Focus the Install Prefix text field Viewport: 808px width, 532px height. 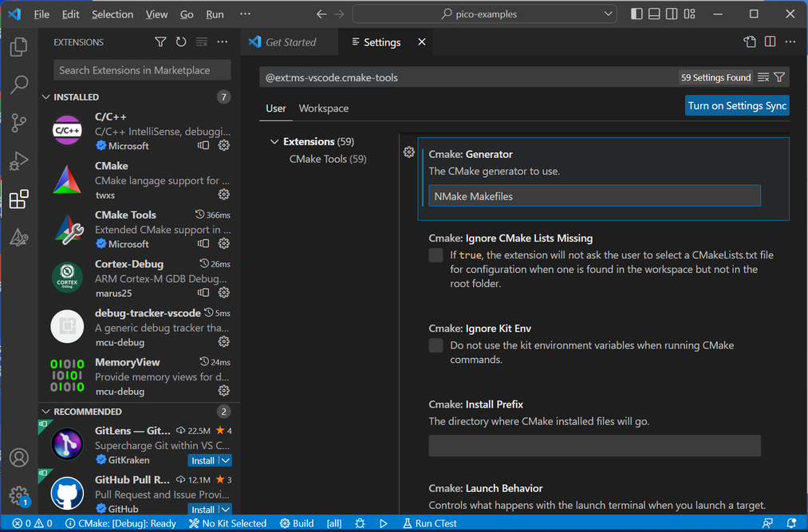tap(595, 445)
